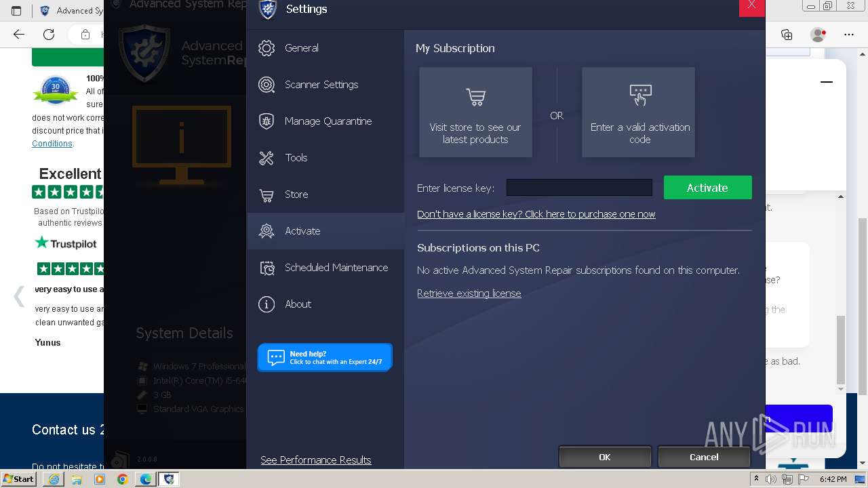Open Edge Settings and more menu
Screen dimensions: 868x488
[x=849, y=35]
